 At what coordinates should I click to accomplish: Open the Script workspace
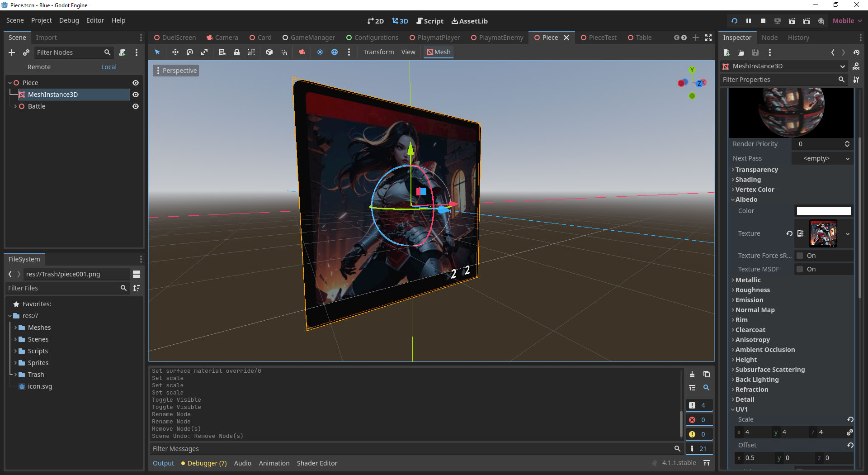click(x=429, y=21)
